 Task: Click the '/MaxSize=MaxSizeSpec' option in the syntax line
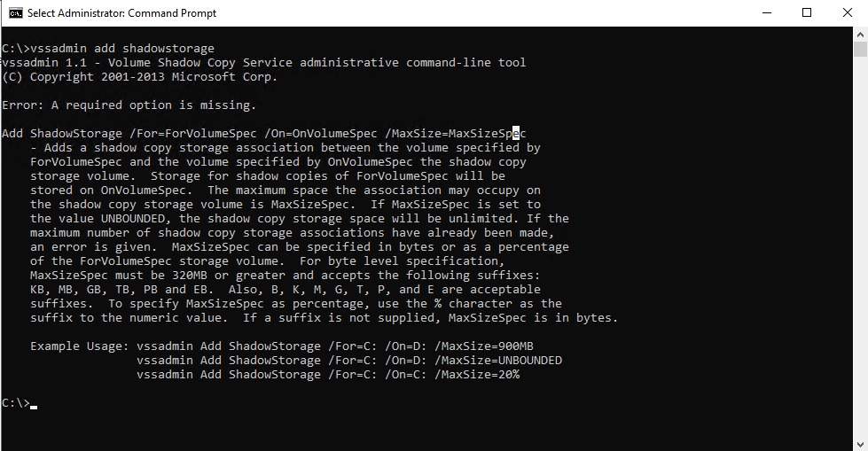pyautogui.click(x=456, y=134)
